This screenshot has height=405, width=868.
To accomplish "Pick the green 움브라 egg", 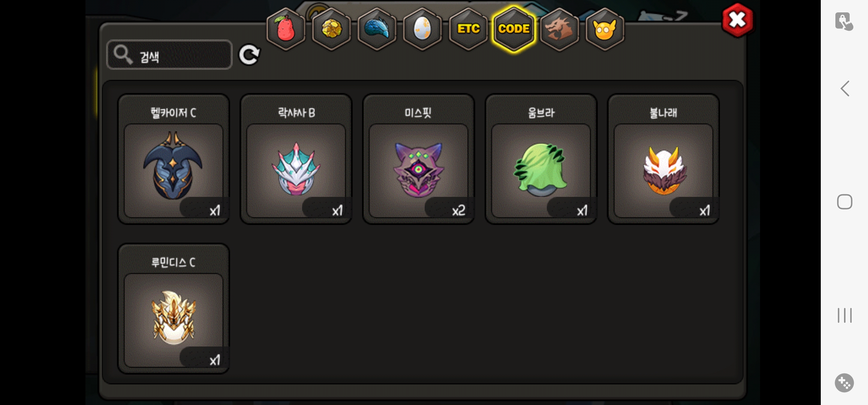I will pos(541,159).
